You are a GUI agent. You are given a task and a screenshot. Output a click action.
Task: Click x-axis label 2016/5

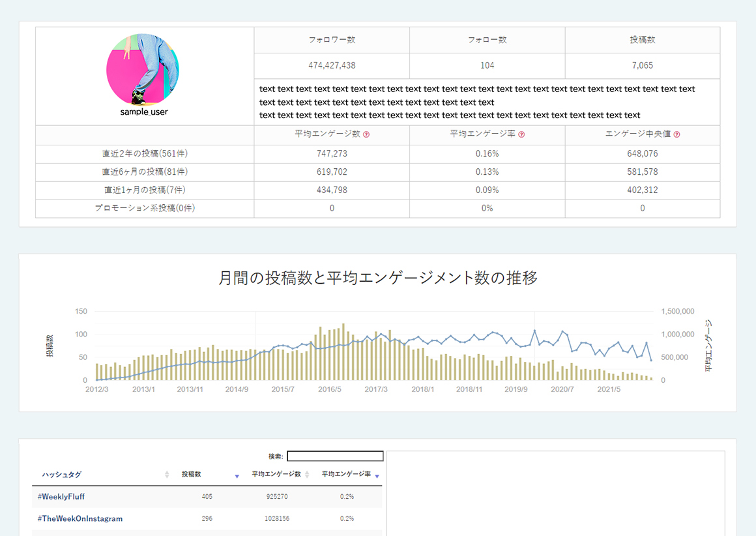click(329, 389)
